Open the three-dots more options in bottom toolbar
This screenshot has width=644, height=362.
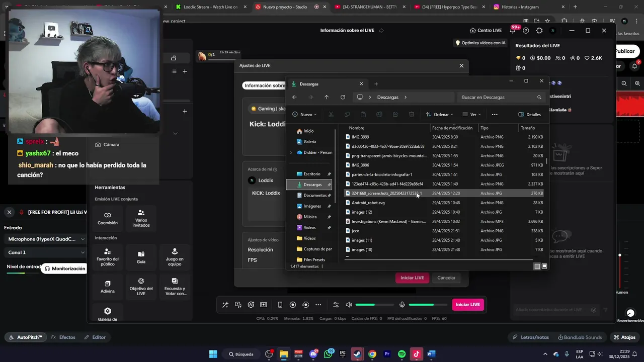[x=318, y=305]
